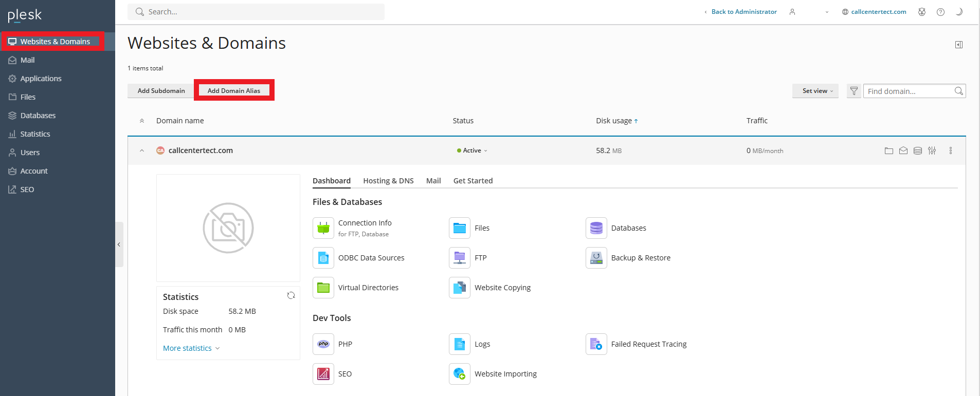Image resolution: width=980 pixels, height=396 pixels.
Task: Open ODBC Data Sources
Action: (x=371, y=258)
